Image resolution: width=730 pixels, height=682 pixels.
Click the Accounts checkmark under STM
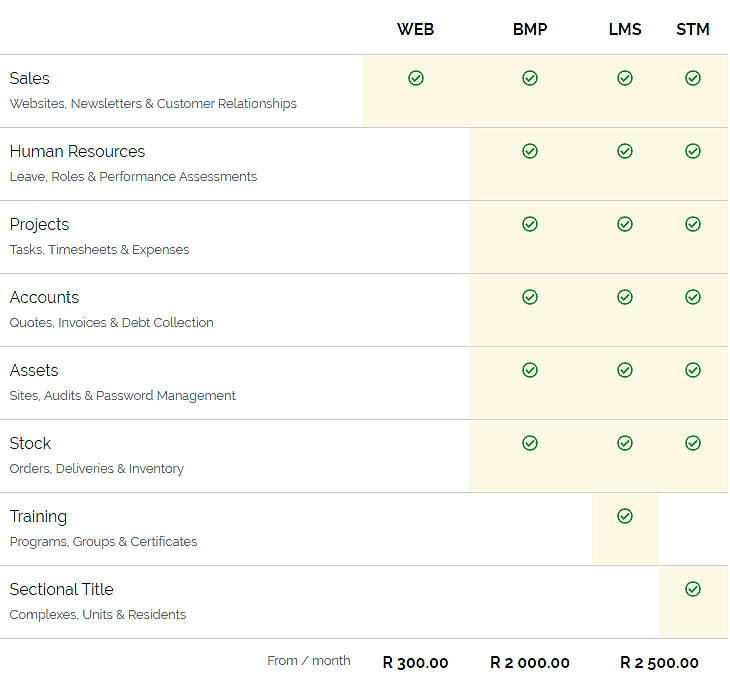pyautogui.click(x=693, y=297)
